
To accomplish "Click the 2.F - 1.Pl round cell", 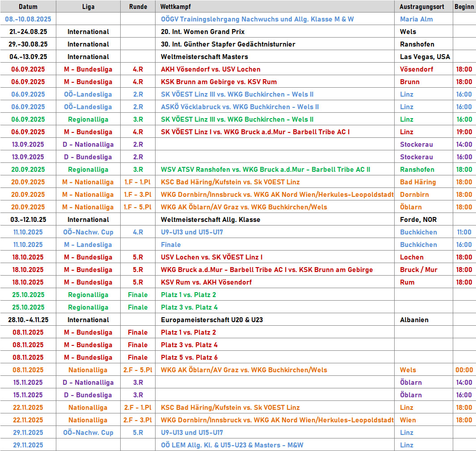I will 138,408.
